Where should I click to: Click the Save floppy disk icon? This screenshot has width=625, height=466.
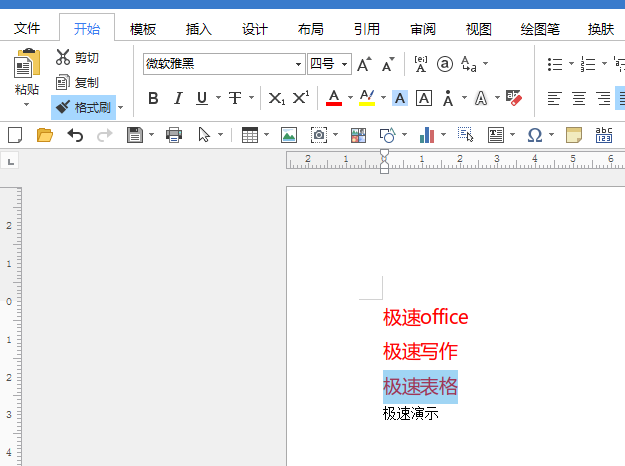pyautogui.click(x=135, y=135)
